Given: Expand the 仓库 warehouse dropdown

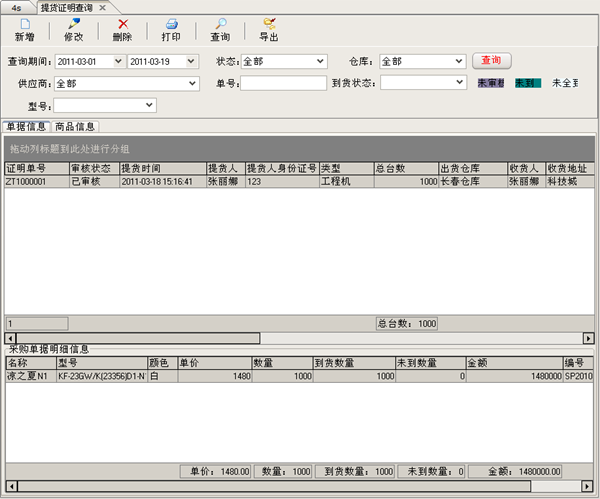Looking at the screenshot, I should pos(457,61).
